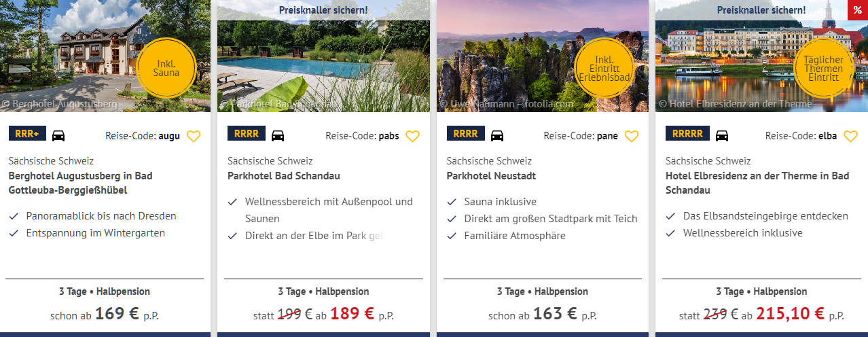868x337 pixels.
Task: Open Hotel Elbresidenz an der Therme title
Action: (757, 183)
